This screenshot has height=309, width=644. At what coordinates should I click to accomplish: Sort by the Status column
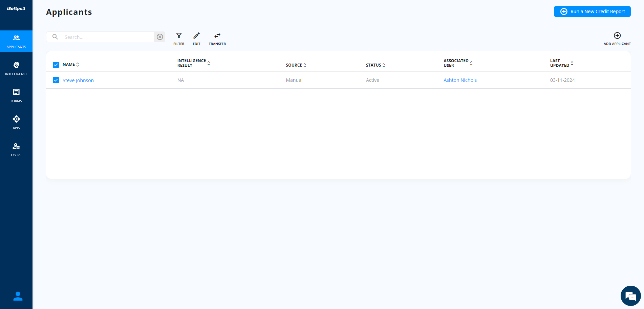(375, 65)
